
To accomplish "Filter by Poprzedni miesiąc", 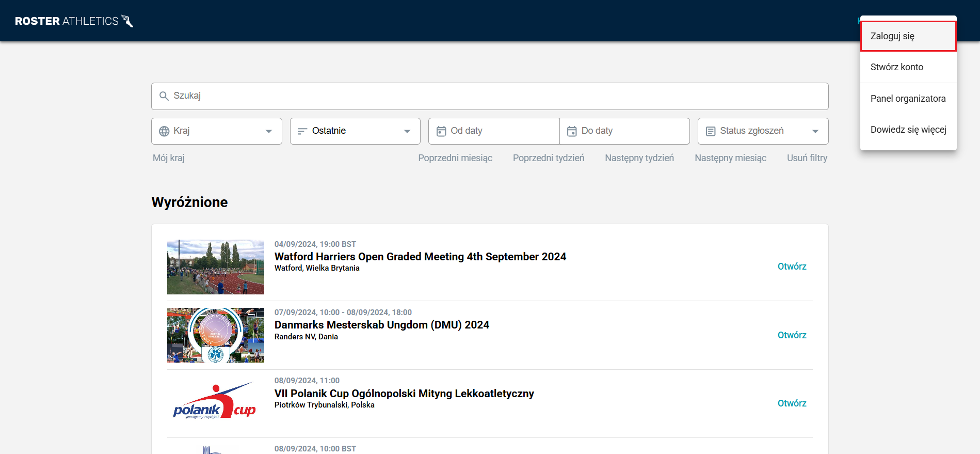I will (455, 158).
